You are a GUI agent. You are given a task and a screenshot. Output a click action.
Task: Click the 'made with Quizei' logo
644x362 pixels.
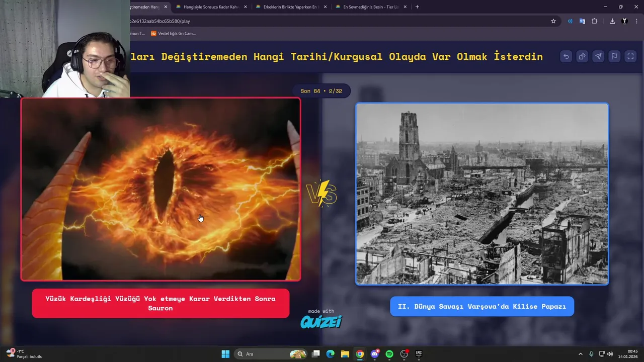pos(321,319)
